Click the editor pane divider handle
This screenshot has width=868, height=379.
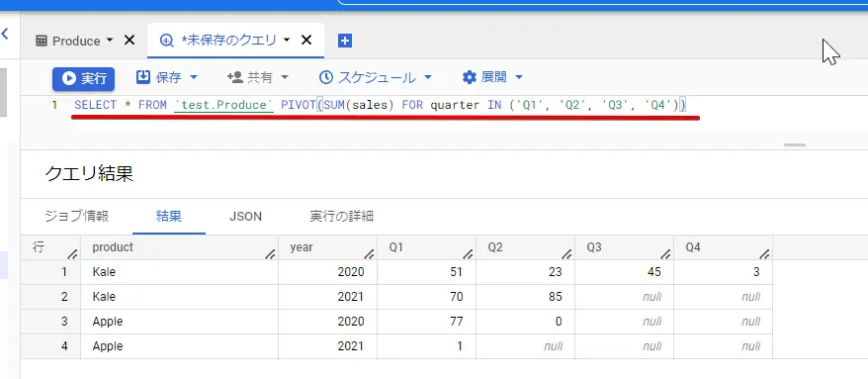pos(795,145)
